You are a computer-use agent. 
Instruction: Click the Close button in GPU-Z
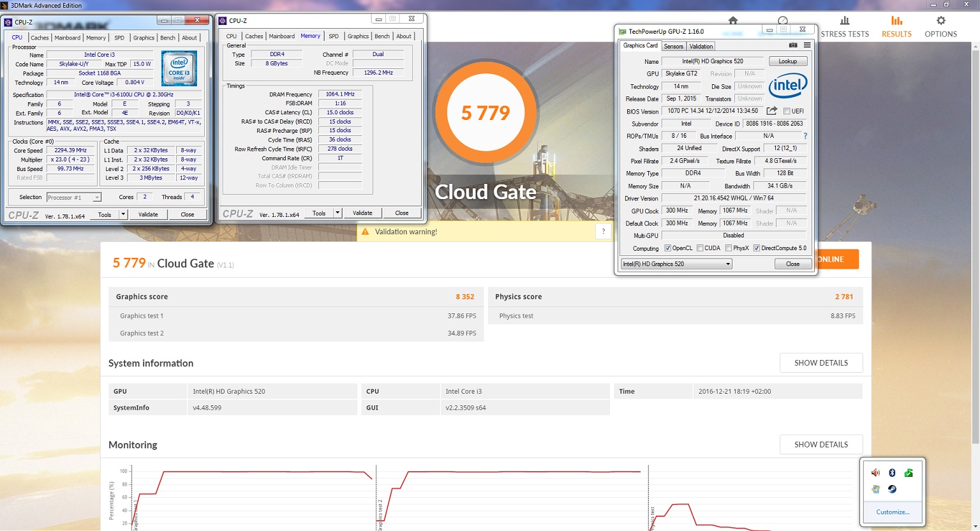click(x=793, y=264)
